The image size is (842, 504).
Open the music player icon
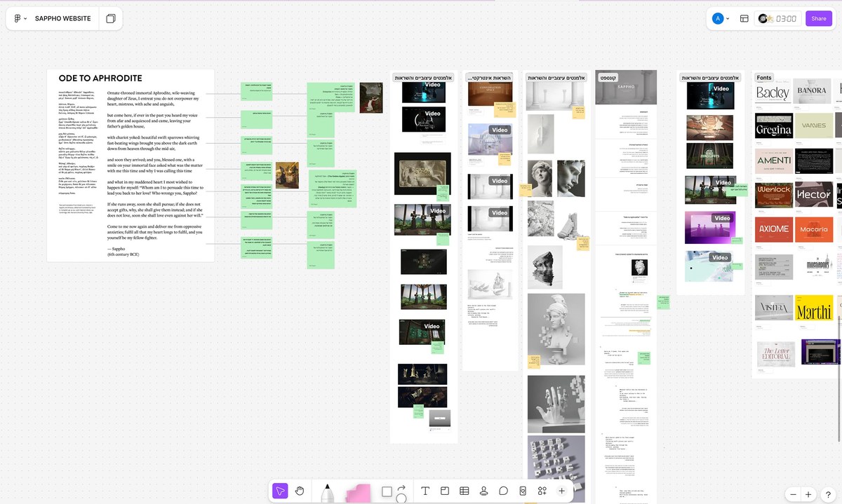pyautogui.click(x=766, y=19)
